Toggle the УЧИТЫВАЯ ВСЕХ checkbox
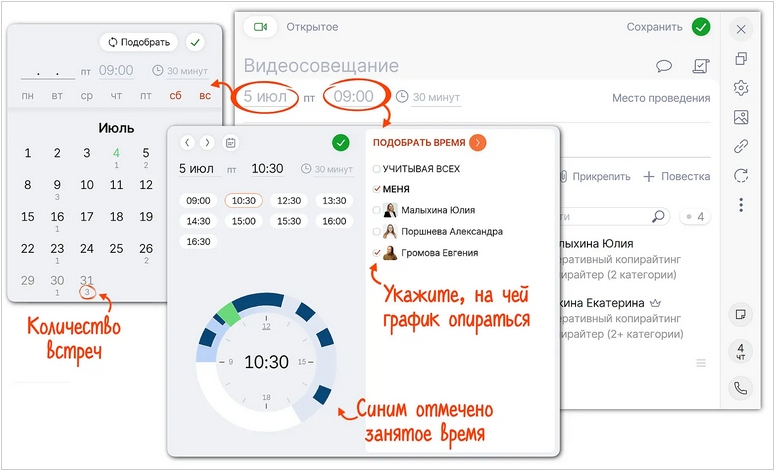This screenshot has height=470, width=774. pos(377,169)
